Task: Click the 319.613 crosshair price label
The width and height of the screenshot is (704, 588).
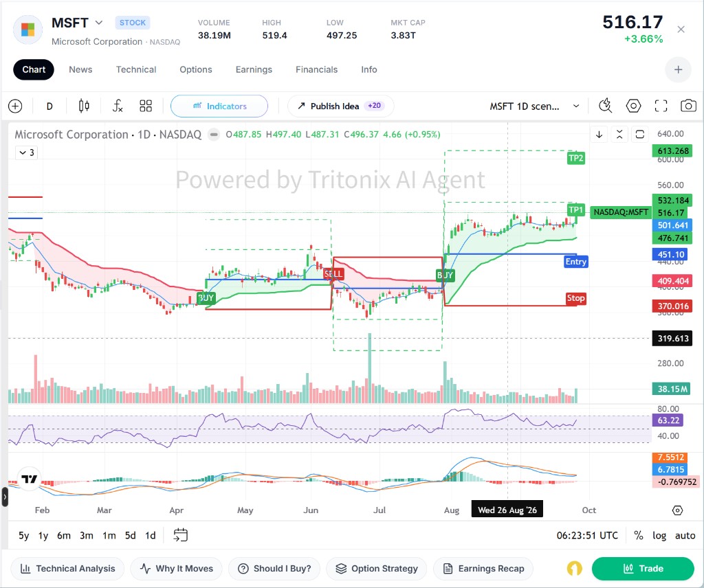Action: click(672, 339)
